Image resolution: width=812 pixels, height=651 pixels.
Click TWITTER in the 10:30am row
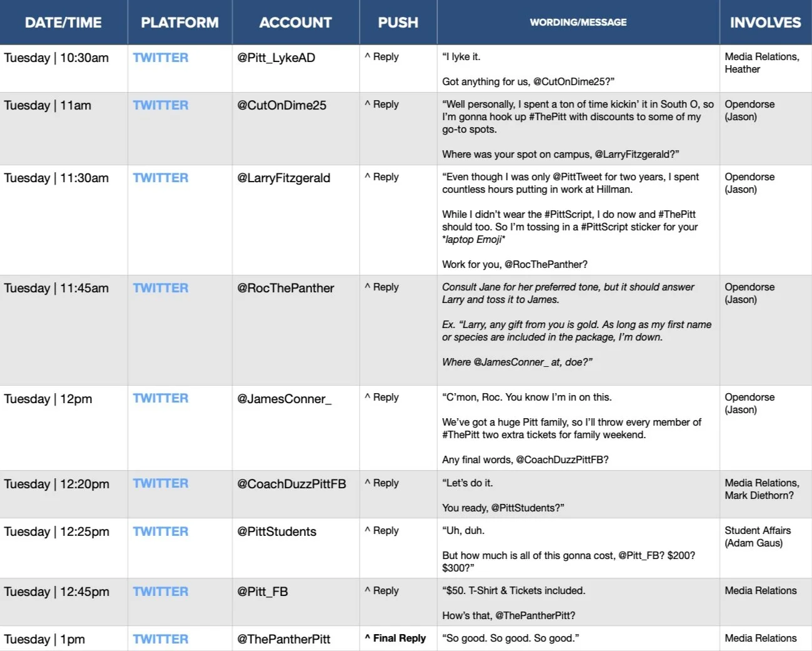[x=160, y=58]
